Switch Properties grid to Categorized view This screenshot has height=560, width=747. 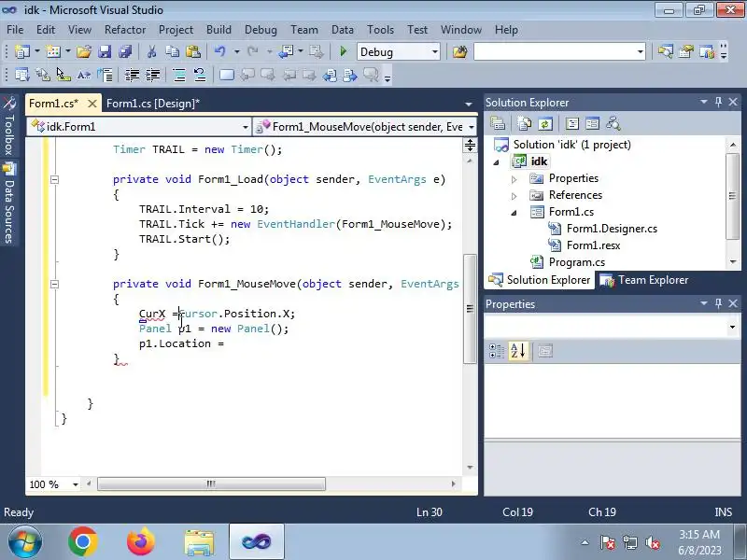click(497, 352)
